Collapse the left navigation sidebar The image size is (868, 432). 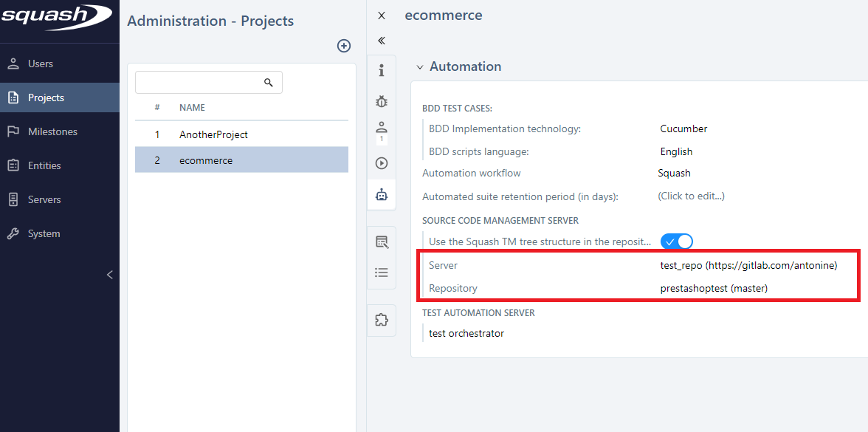point(110,275)
